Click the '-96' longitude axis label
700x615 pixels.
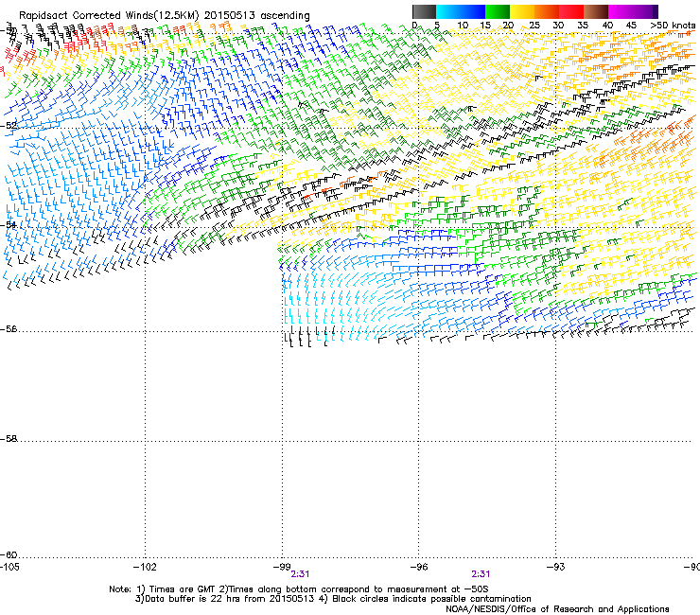pos(419,567)
